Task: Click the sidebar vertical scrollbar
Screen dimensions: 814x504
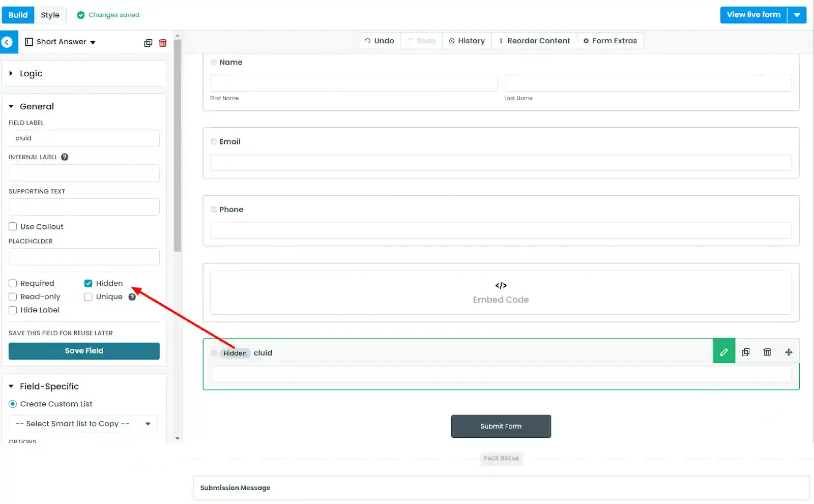Action: tap(178, 145)
